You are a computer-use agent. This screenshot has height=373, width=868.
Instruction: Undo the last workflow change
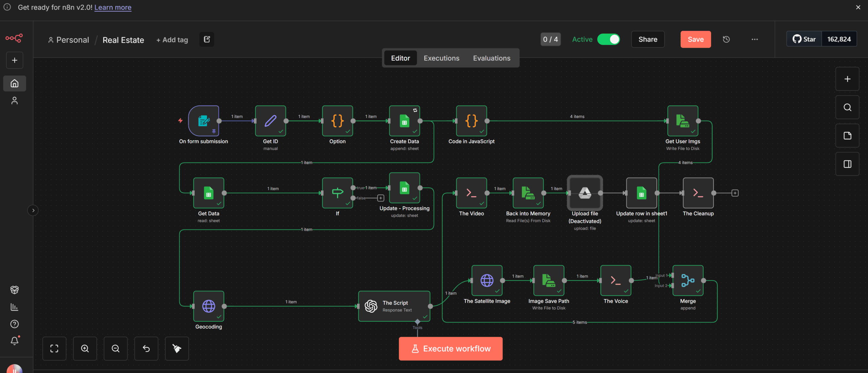pyautogui.click(x=146, y=348)
